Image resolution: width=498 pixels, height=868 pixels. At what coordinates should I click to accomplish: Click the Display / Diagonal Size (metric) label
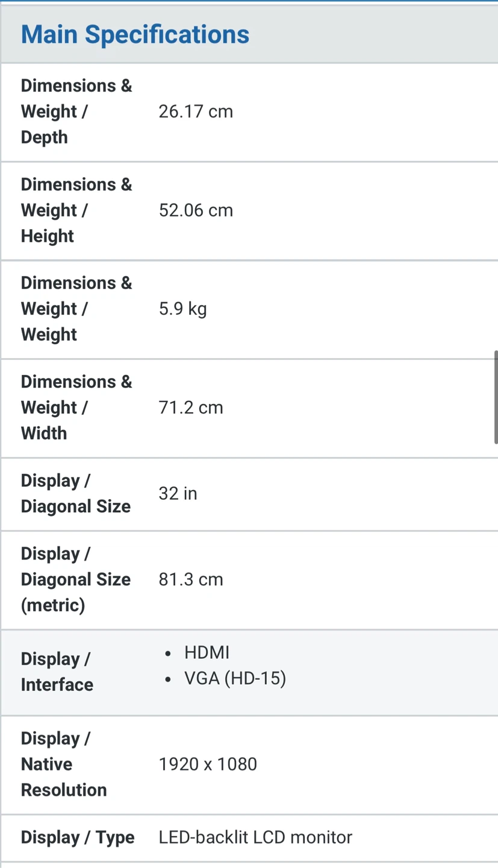(x=76, y=579)
